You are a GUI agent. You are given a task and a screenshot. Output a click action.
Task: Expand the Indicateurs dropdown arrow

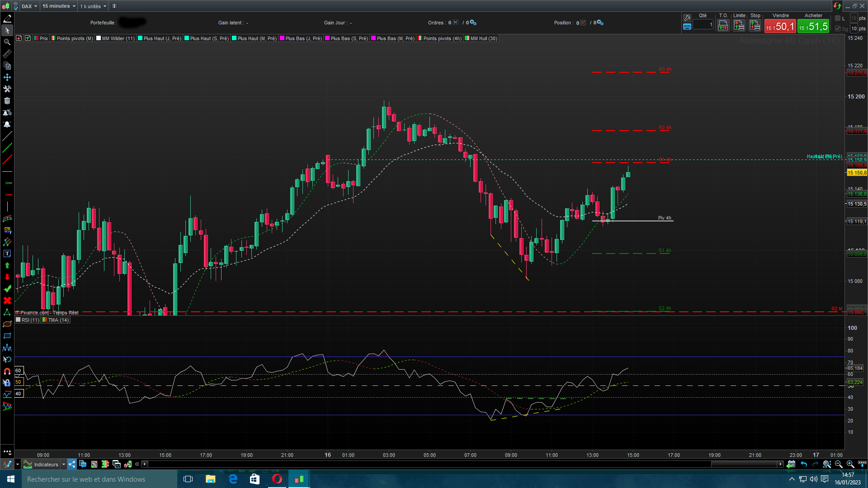64,465
